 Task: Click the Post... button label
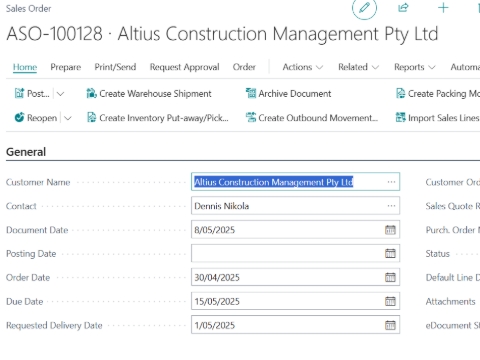click(x=38, y=94)
